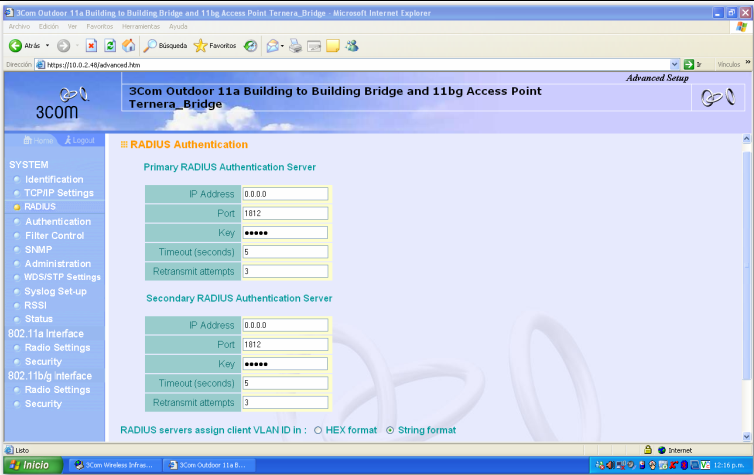Image resolution: width=754 pixels, height=475 pixels.
Task: Open the Windows Inicio start button
Action: [x=30, y=465]
